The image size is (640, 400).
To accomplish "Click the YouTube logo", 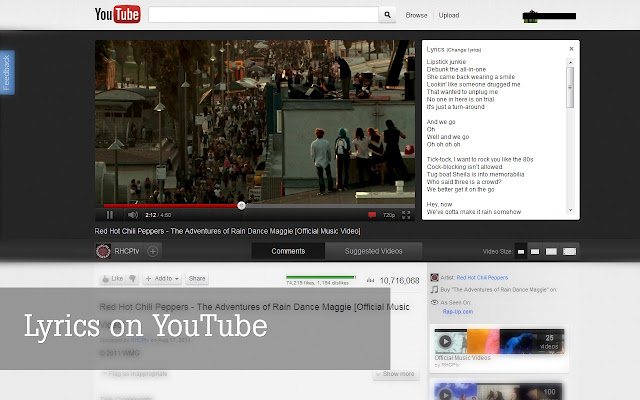I will click(118, 15).
